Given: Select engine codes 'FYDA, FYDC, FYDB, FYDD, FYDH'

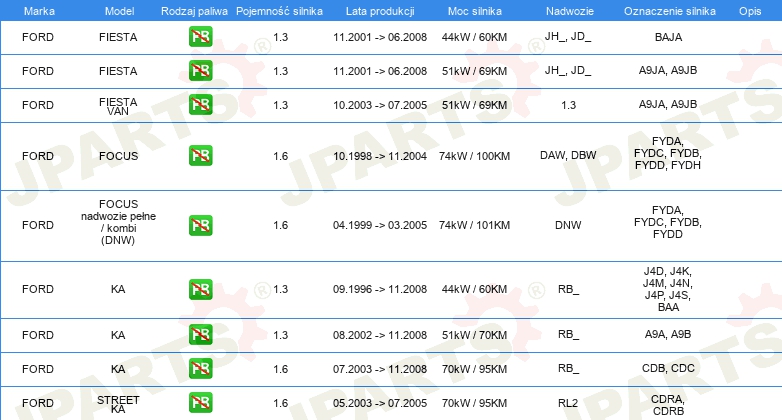Looking at the screenshot, I should [x=668, y=153].
